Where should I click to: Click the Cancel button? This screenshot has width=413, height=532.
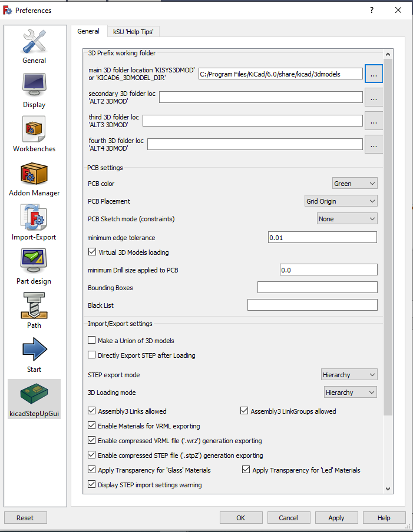click(x=288, y=518)
